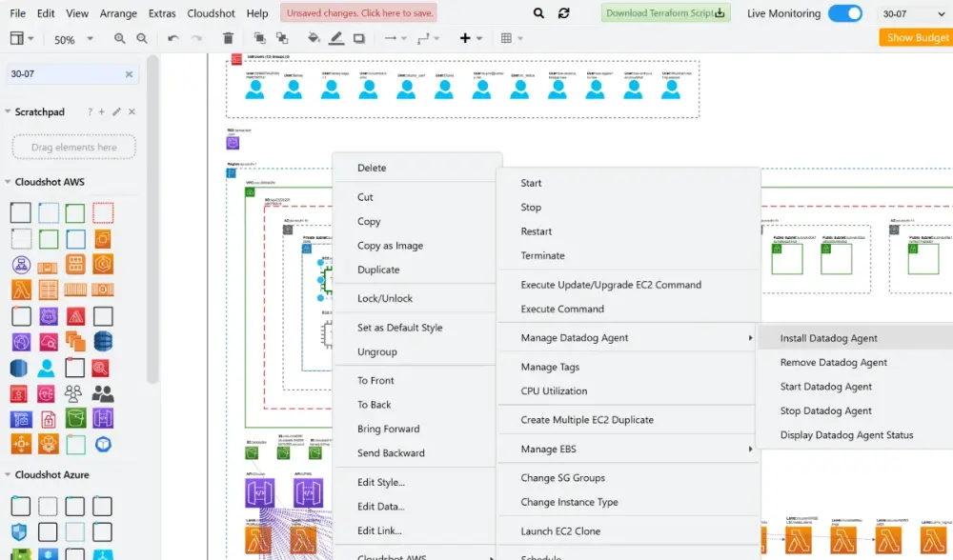Pick the Lambda shape in Cloudshot AWS palette

(x=21, y=290)
